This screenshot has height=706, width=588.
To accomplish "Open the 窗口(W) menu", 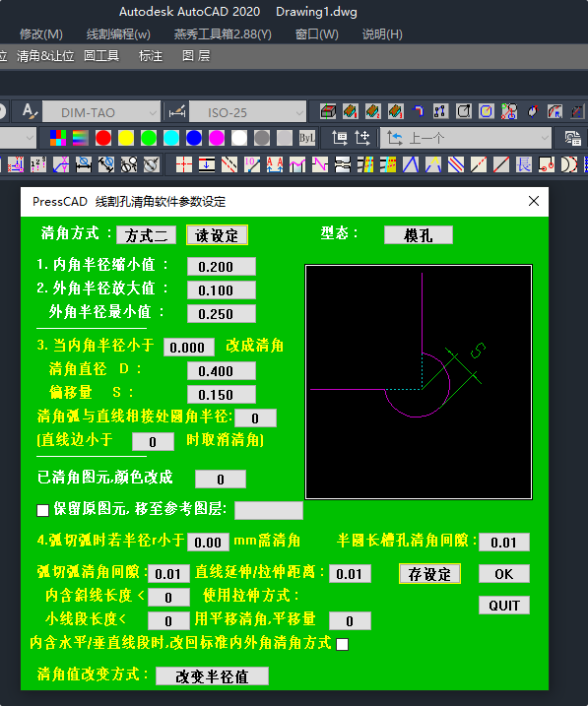I will (317, 34).
